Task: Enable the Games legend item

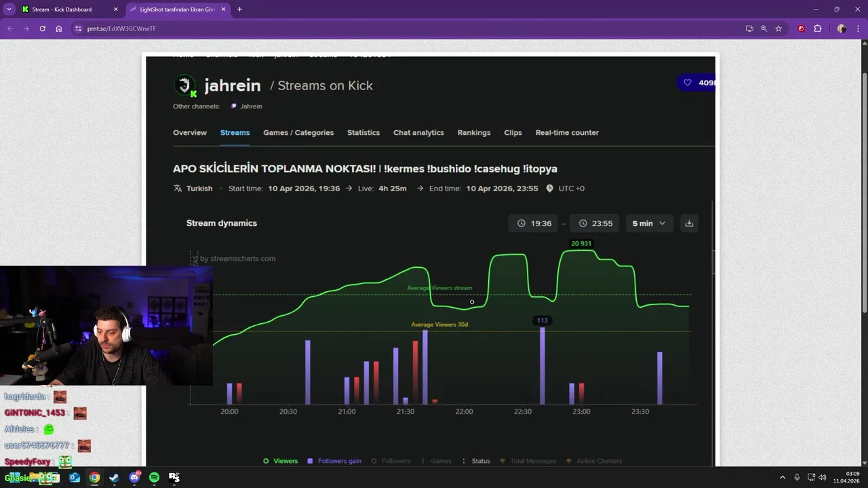Action: [436, 461]
